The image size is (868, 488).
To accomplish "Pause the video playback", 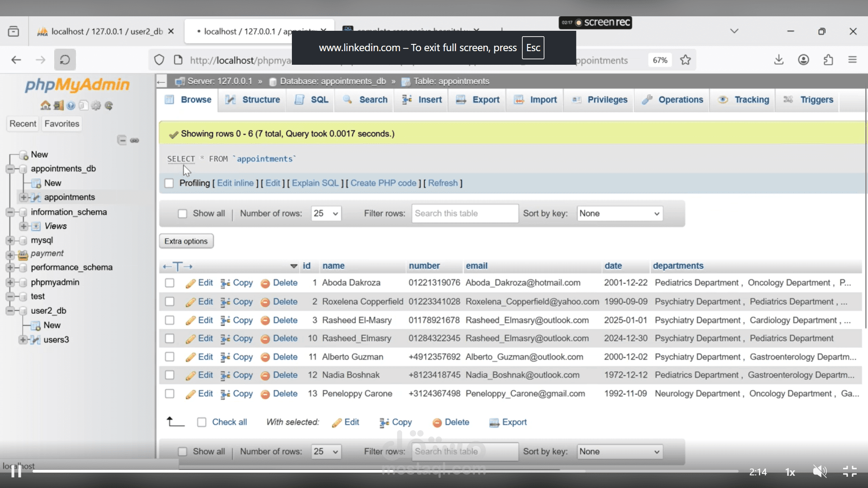I will 16,472.
